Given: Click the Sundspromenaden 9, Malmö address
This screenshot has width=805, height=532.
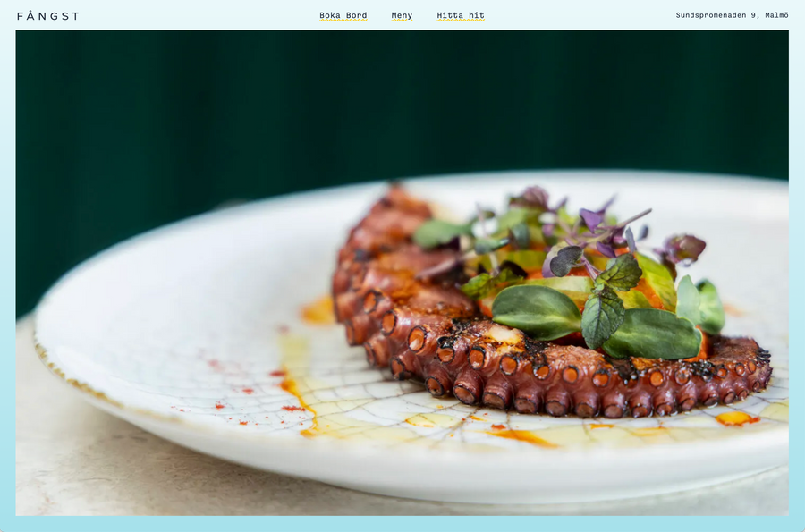Looking at the screenshot, I should tap(732, 15).
